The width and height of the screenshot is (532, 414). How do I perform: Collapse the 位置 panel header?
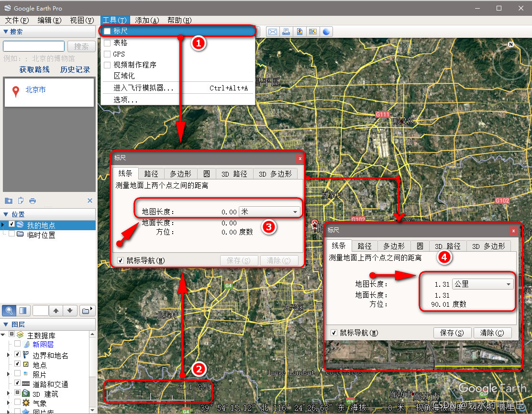point(6,214)
